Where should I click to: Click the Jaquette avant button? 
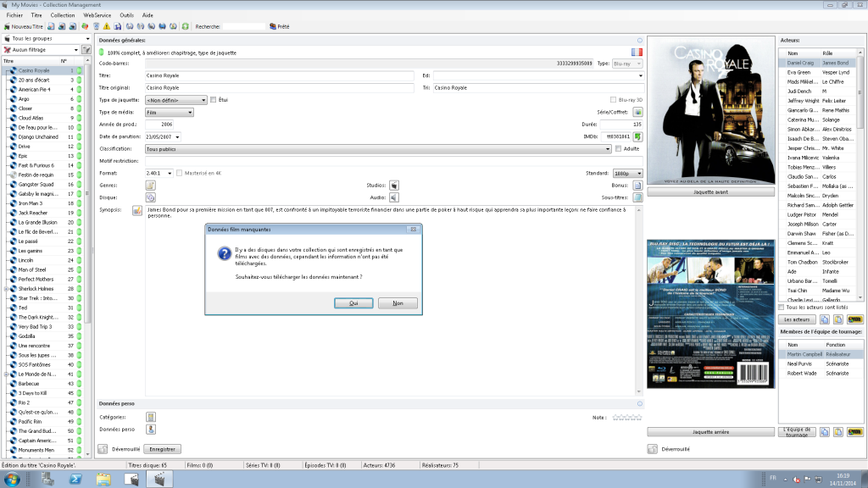(x=711, y=192)
